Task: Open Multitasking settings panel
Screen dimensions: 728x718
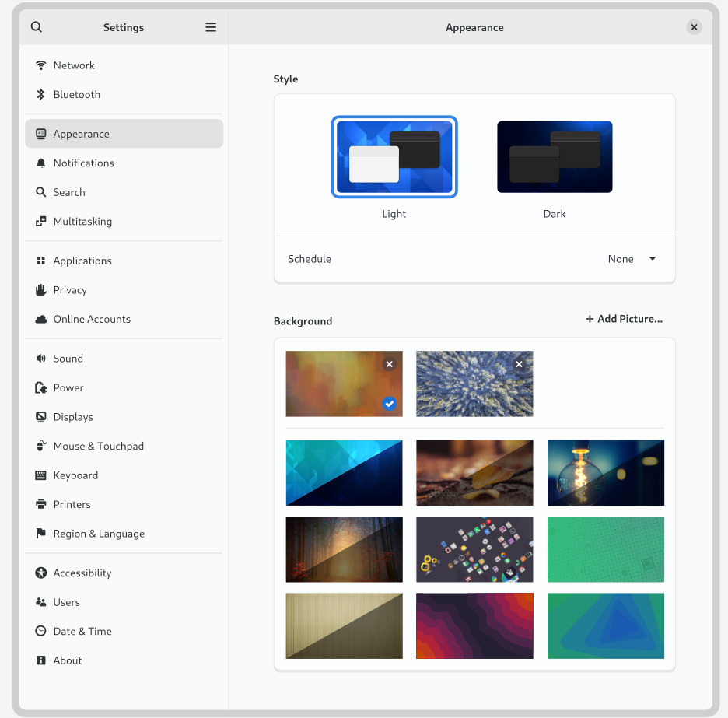Action: pyautogui.click(x=82, y=222)
